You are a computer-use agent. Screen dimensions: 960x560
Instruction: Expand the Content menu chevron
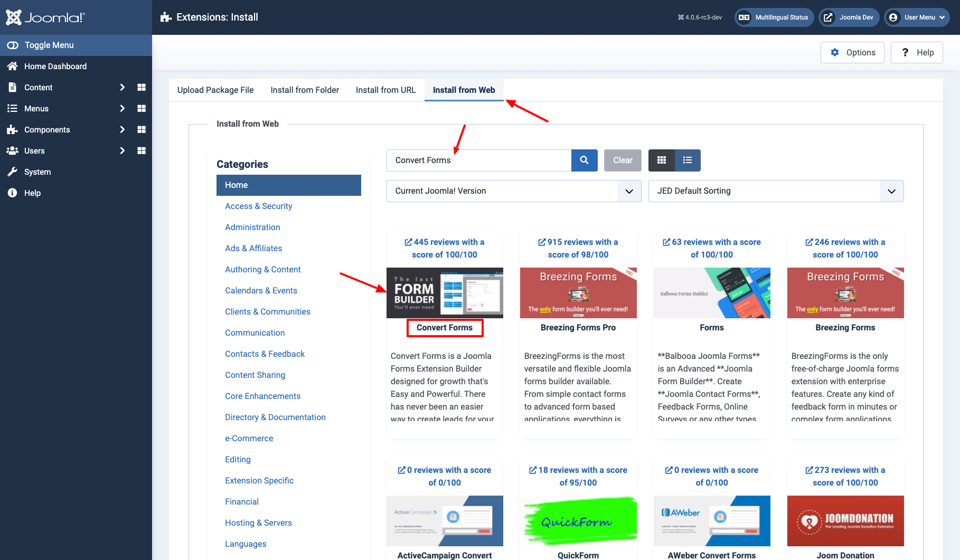coord(123,88)
